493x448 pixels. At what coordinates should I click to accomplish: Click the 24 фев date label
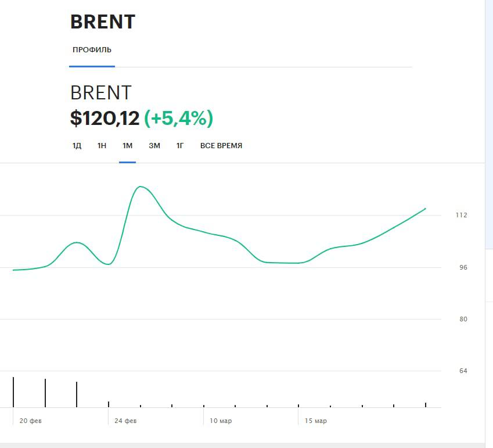pos(125,421)
